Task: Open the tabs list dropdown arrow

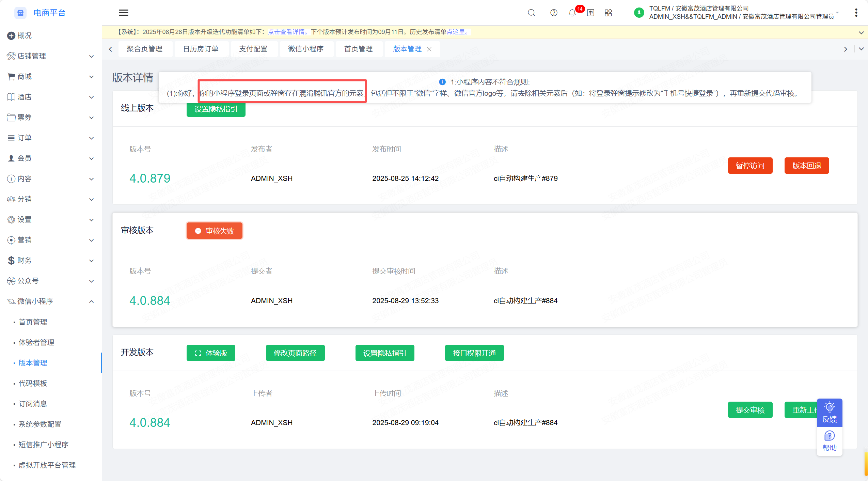Action: pos(861,49)
